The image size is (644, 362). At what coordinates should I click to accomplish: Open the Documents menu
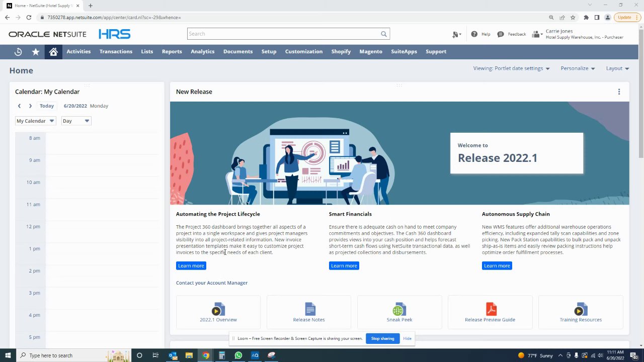tap(238, 52)
